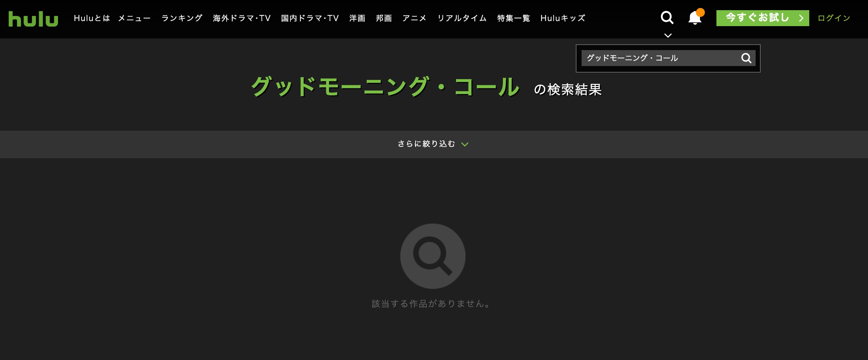The image size is (868, 360).
Task: Open 国内ドラマ・TV category
Action: tap(310, 18)
